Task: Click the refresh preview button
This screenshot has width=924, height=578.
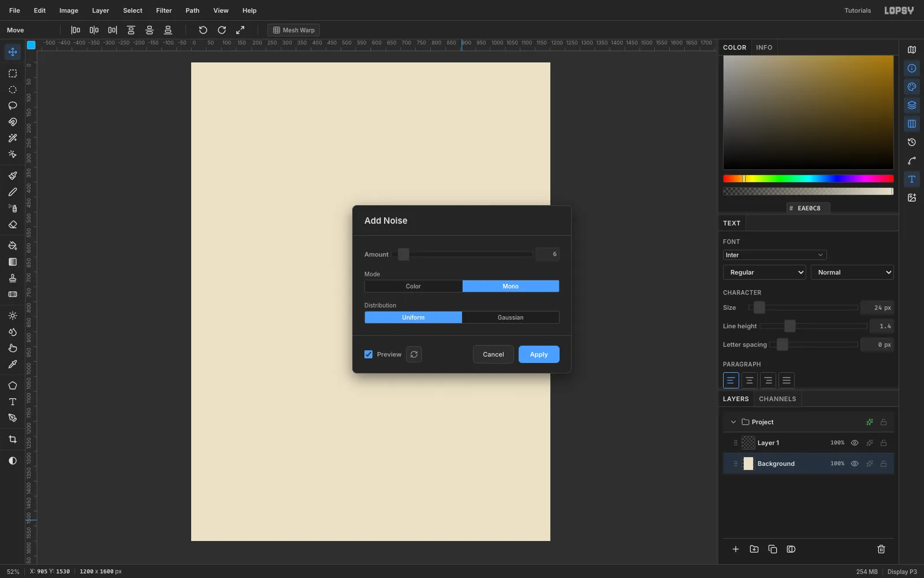Action: click(414, 354)
